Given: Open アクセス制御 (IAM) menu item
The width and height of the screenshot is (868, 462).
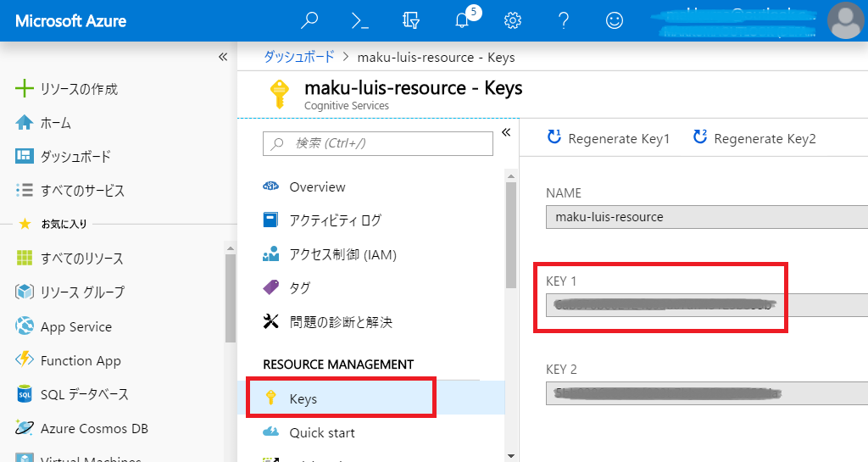Looking at the screenshot, I should pos(343,254).
